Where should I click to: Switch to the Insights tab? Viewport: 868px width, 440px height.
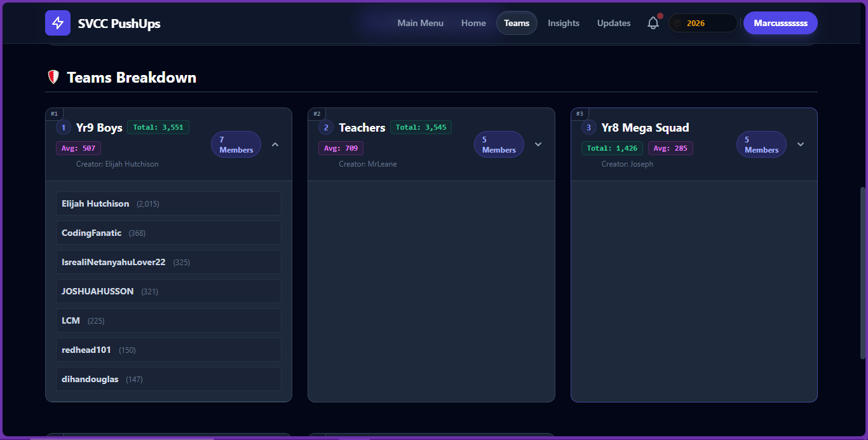coord(564,24)
